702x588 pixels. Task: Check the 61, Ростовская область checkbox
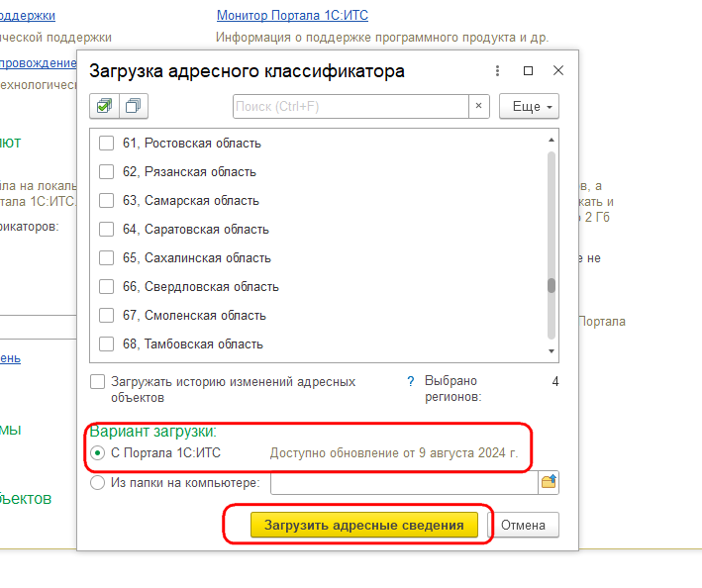click(106, 144)
